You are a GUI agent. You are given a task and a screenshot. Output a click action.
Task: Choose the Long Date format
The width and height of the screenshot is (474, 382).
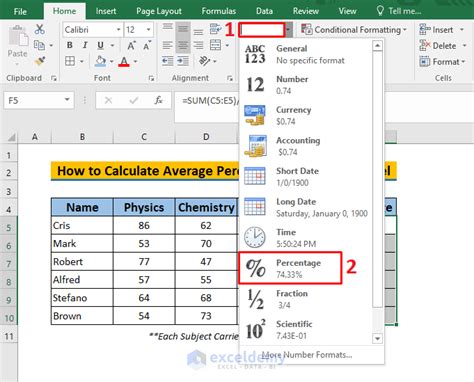click(x=306, y=207)
